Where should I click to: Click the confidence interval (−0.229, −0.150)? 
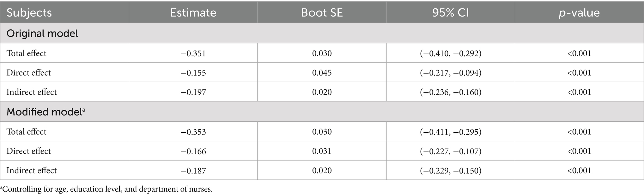[x=451, y=170]
